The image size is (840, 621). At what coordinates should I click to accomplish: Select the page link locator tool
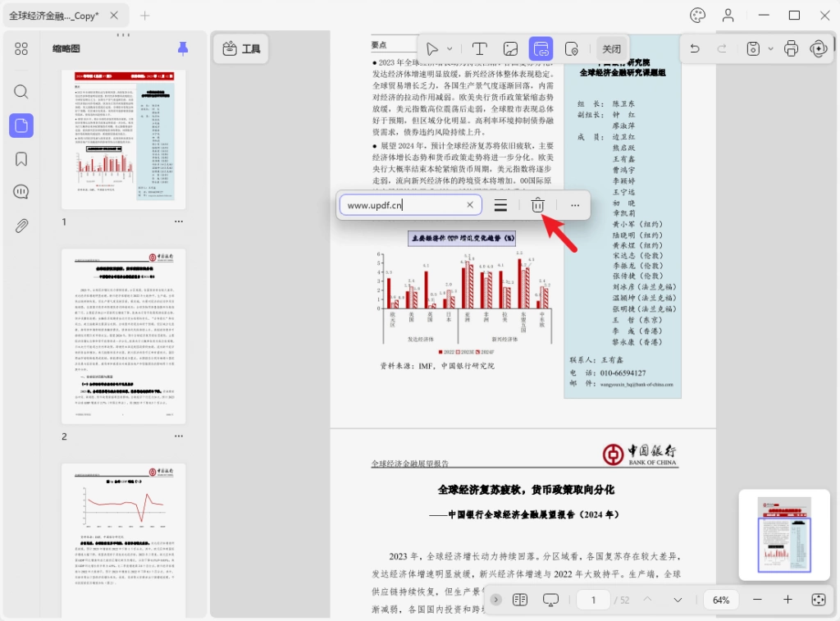(x=571, y=49)
